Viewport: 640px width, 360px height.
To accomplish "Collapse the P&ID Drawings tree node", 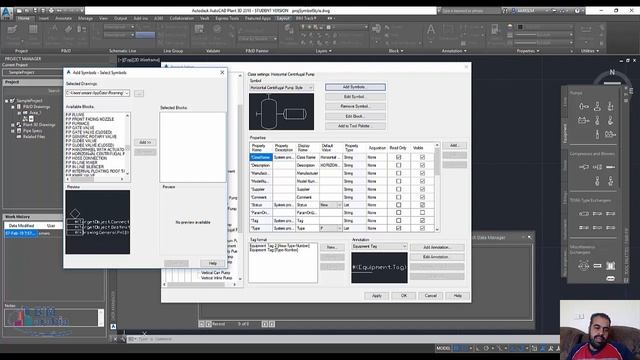I will [x=13, y=107].
